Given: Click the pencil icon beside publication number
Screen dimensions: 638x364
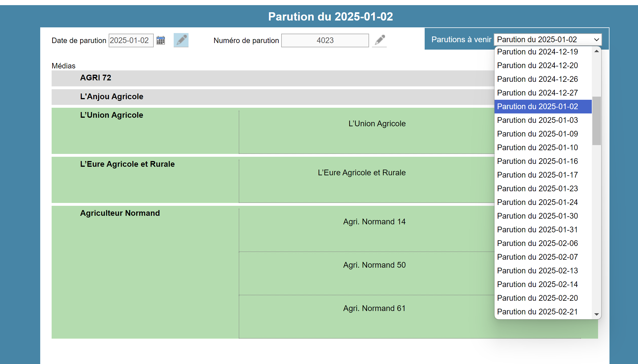Looking at the screenshot, I should 380,40.
